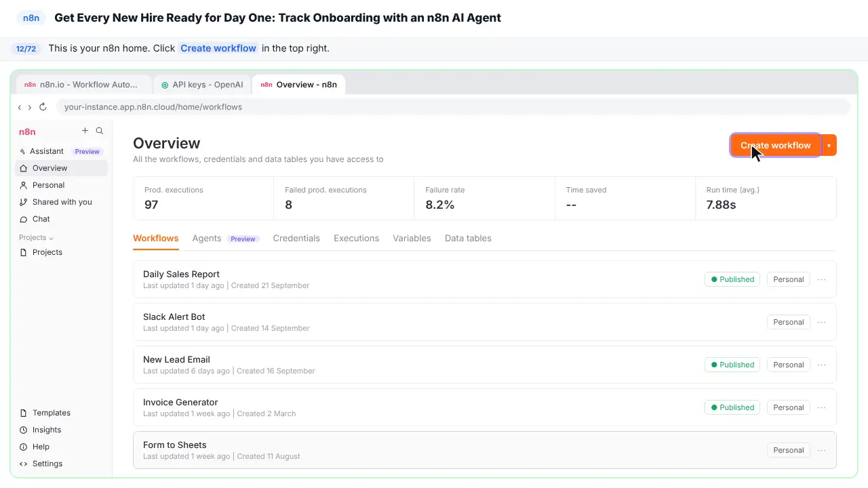Open the Projects item with the file icon
This screenshot has width=868, height=488.
(61, 252)
